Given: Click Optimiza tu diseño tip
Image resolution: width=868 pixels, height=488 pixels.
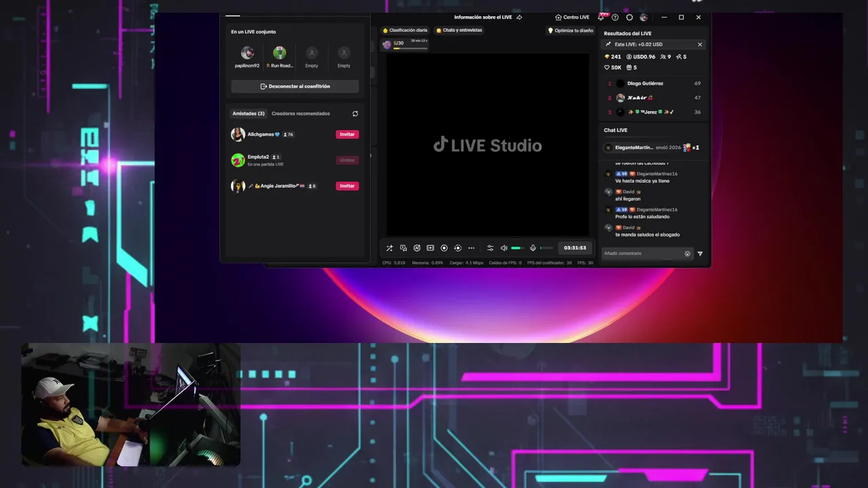Looking at the screenshot, I should [x=570, y=30].
